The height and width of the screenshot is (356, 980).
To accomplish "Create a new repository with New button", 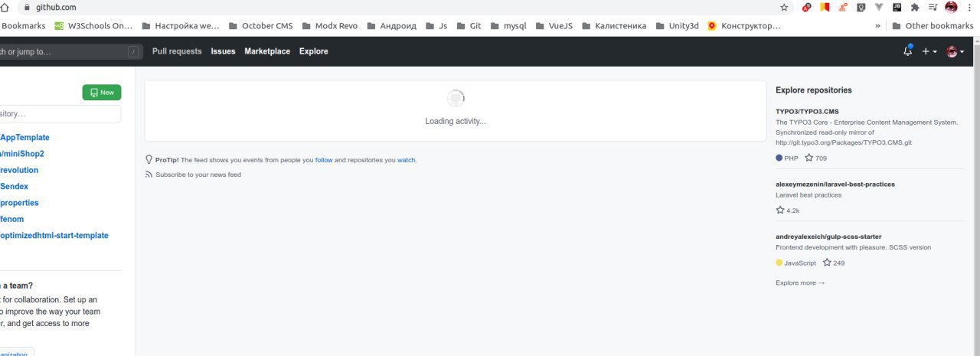I will click(102, 93).
